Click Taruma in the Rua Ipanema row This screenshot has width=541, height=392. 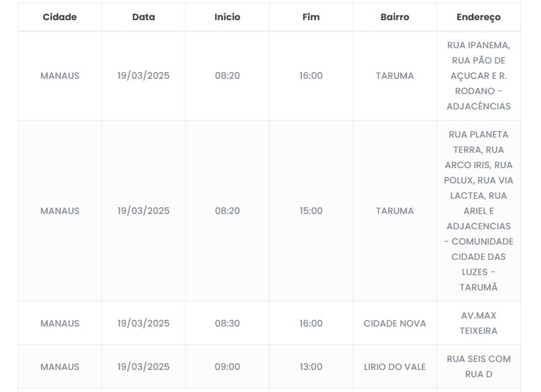point(395,76)
